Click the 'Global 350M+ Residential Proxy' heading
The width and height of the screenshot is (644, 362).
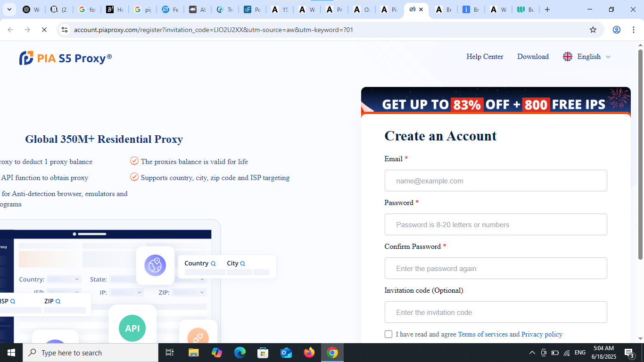(104, 139)
